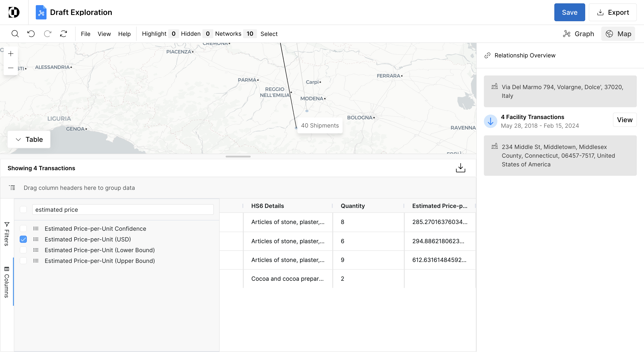644x352 pixels.
Task: Uncheck Estimated Price-per-Unit (USD) column
Action: pos(23,239)
